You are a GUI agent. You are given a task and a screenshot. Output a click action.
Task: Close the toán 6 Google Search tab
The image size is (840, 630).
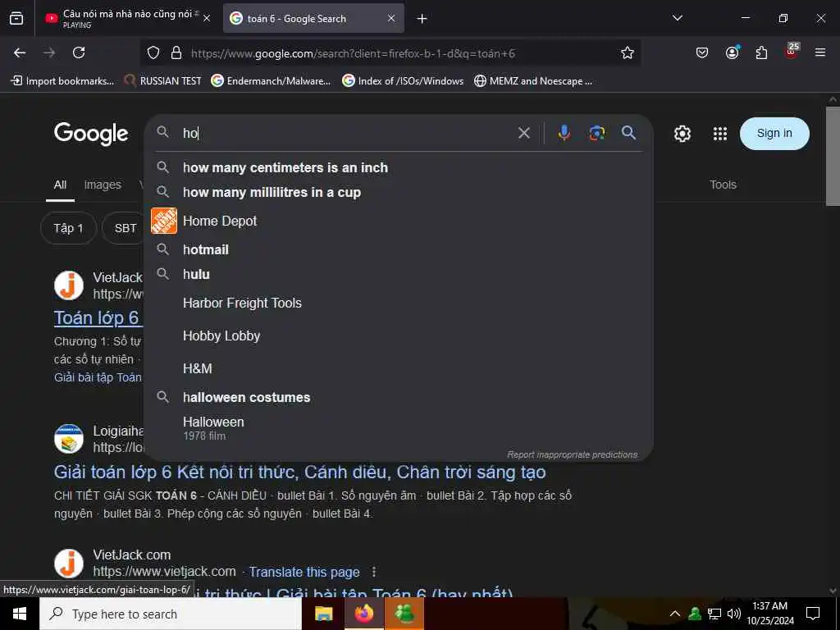[391, 19]
